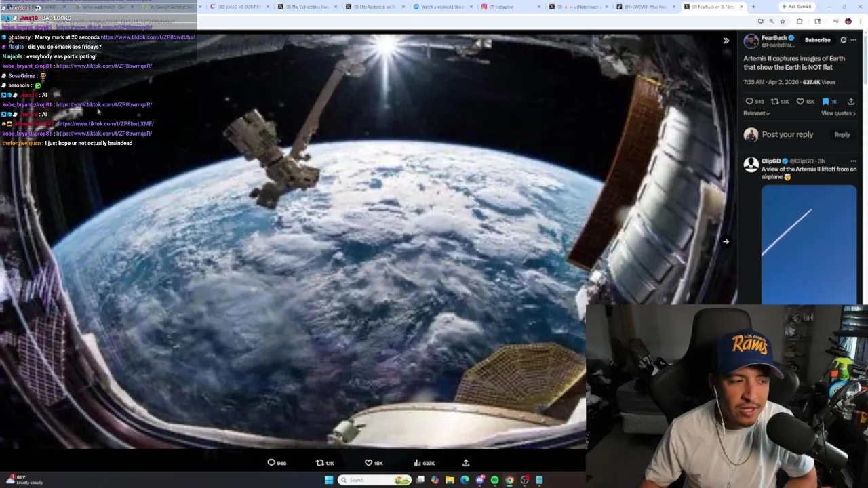Open Spotify from the taskbar
Viewport: 868px width, 488px height.
point(494,480)
